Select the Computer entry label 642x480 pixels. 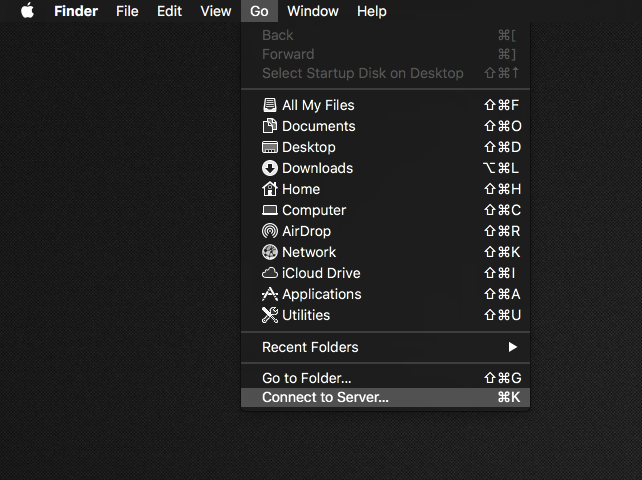tap(314, 211)
